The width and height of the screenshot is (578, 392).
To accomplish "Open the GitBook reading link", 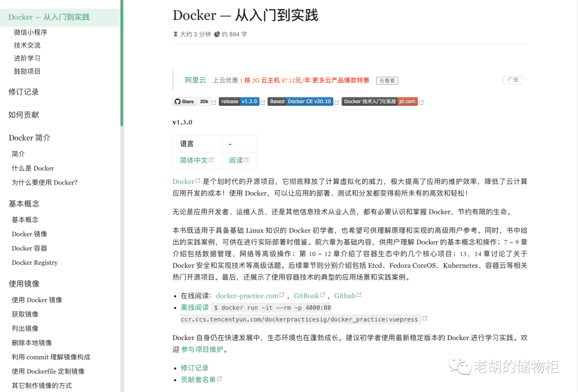I will (306, 296).
